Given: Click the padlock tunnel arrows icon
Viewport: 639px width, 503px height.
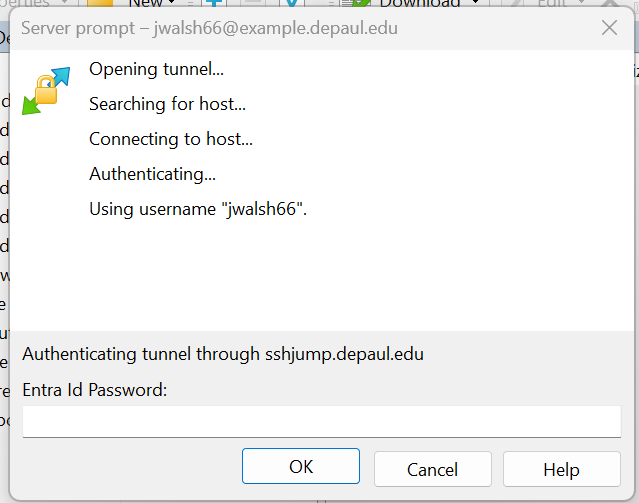Looking at the screenshot, I should click(47, 91).
